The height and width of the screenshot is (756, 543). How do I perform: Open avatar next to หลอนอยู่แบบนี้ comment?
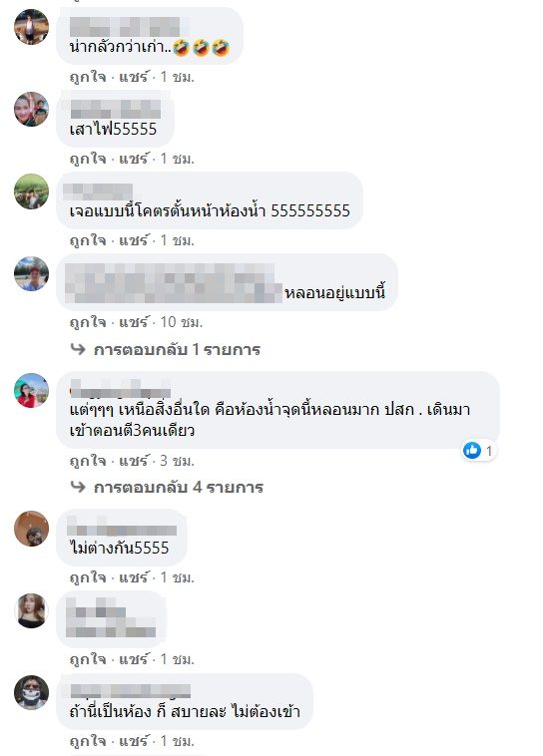click(31, 274)
